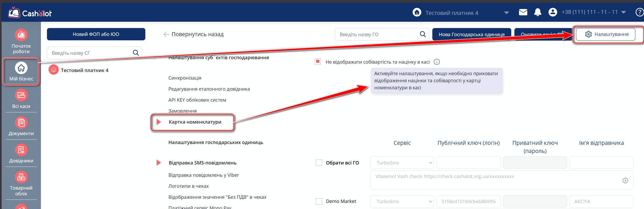Open Довідники in the sidebar
The height and width of the screenshot is (209, 644).
21,150
